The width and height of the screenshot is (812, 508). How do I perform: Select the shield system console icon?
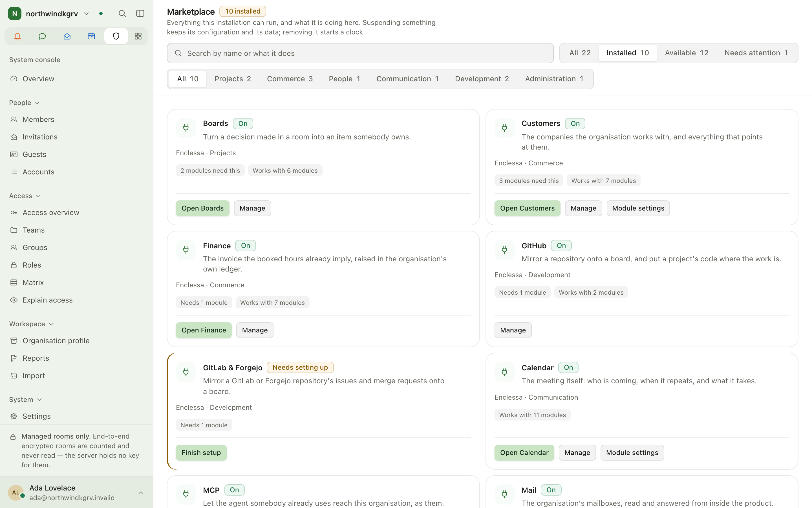(116, 36)
